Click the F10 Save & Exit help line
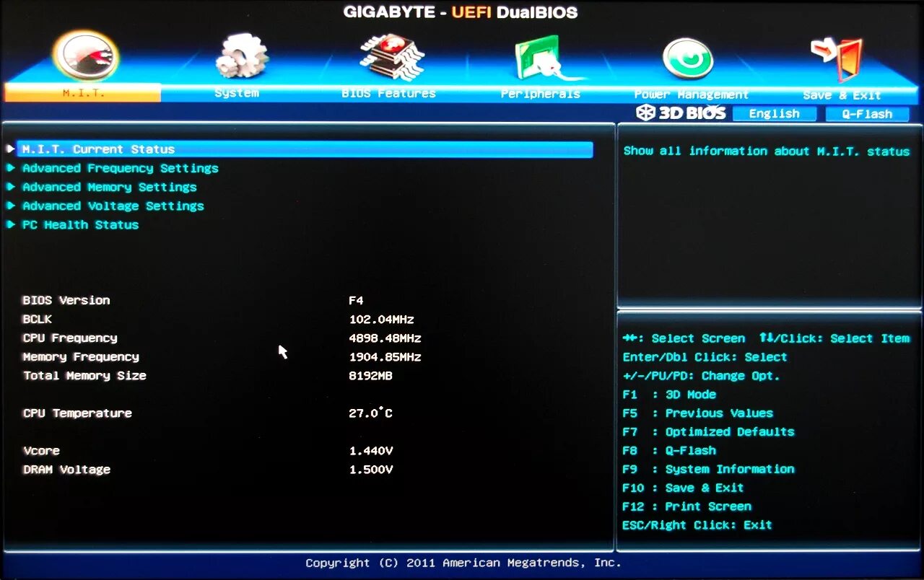Viewport: 924px width, 580px height. (x=683, y=488)
